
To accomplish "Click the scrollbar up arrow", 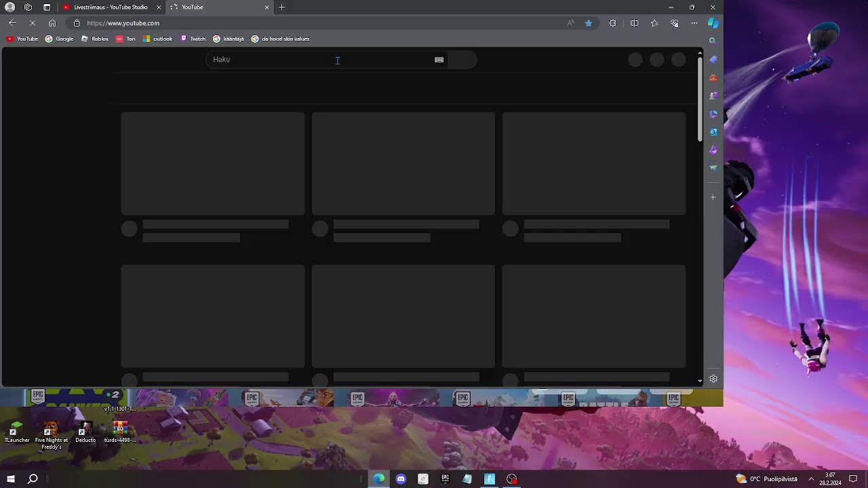I will (x=700, y=52).
